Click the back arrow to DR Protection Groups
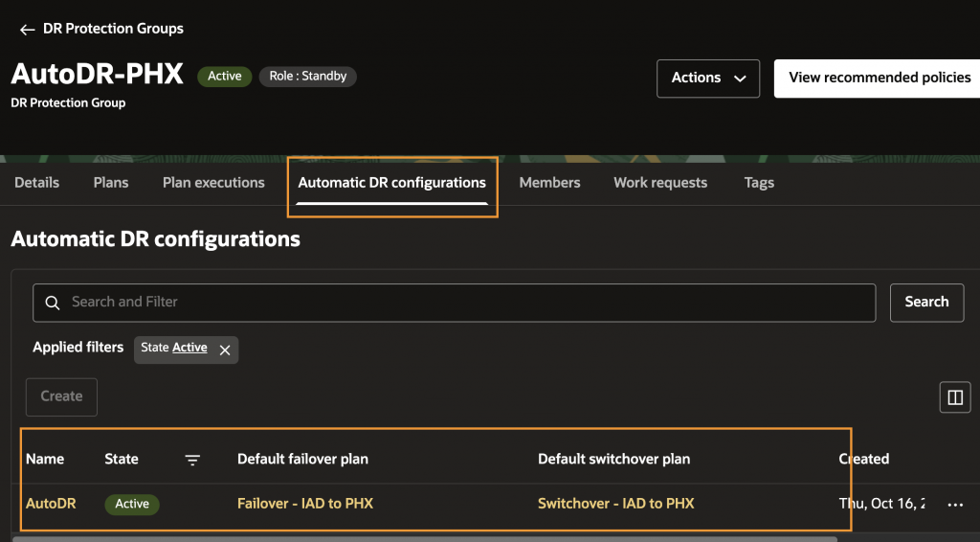The width and height of the screenshot is (980, 542). (x=27, y=30)
